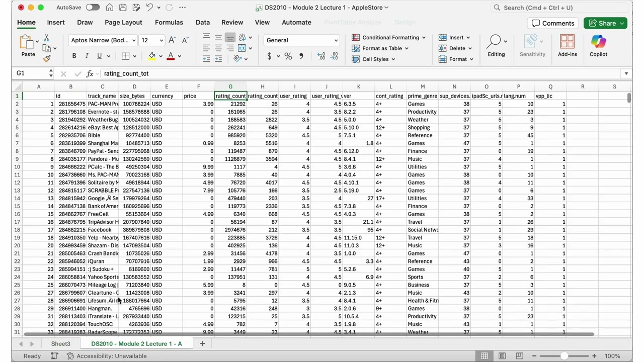Click zoom out minus icon
644x362 pixels.
point(534,356)
